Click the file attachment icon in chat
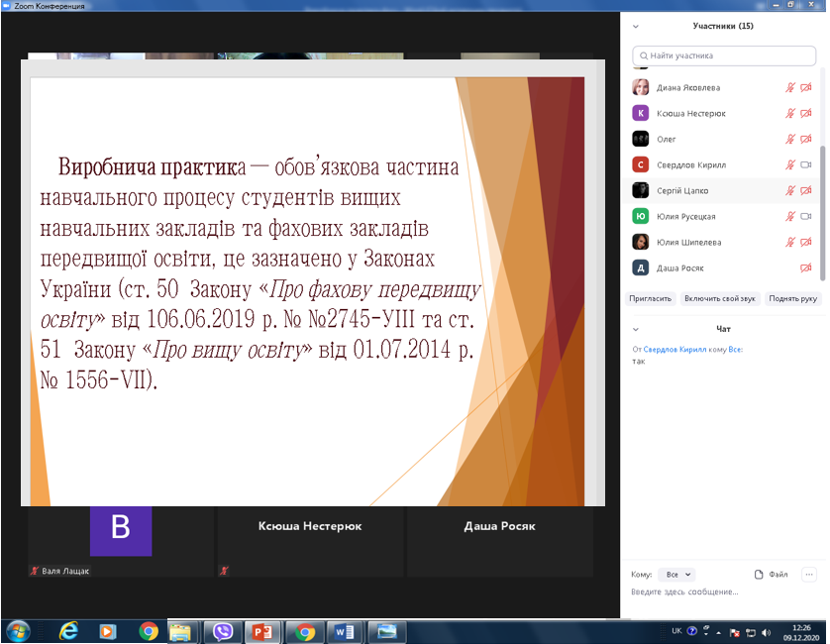 point(759,575)
